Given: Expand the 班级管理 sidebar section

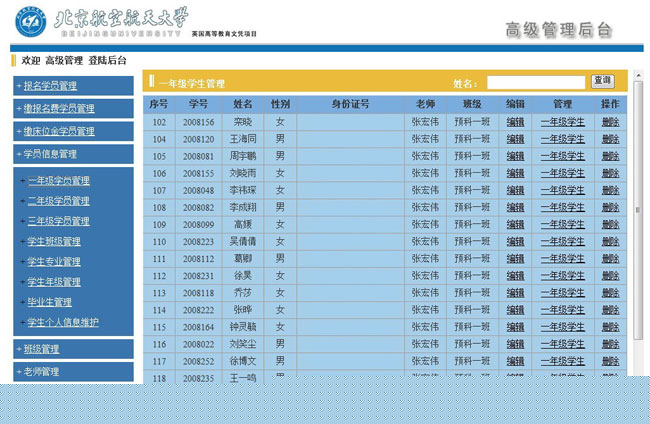Looking at the screenshot, I should click(x=41, y=350).
